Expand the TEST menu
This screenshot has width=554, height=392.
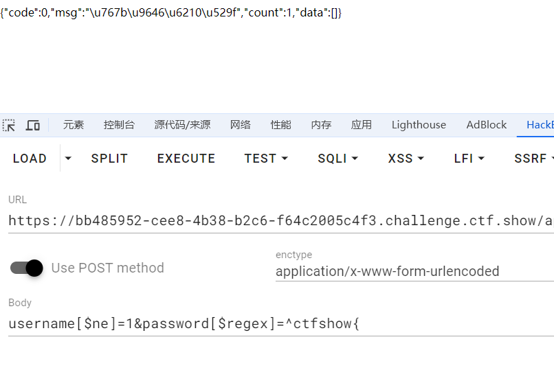(266, 159)
